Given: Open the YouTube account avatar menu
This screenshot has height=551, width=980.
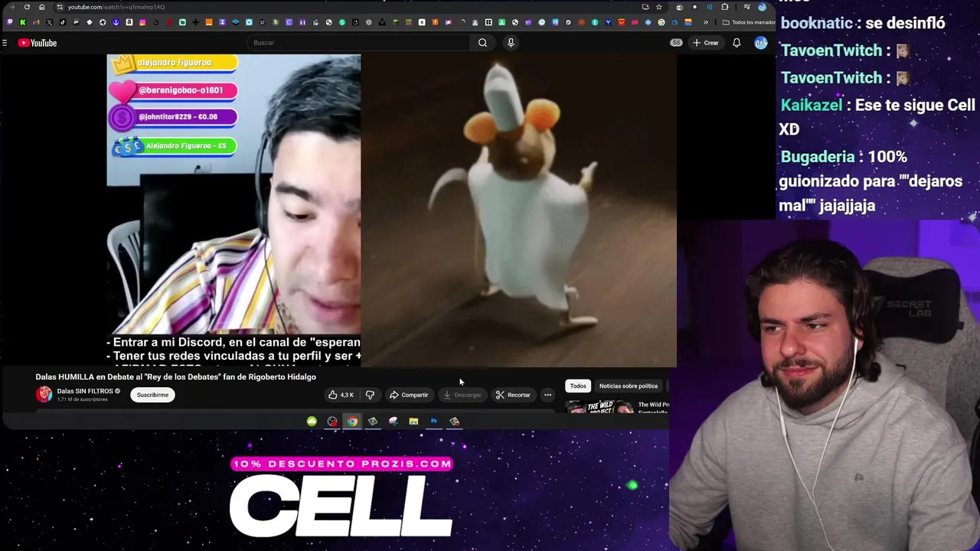Looking at the screenshot, I should click(x=760, y=43).
